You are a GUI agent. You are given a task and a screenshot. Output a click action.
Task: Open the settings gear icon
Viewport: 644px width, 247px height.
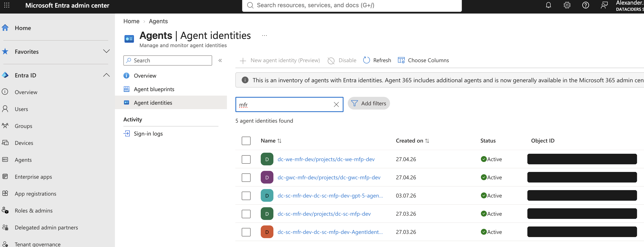567,5
